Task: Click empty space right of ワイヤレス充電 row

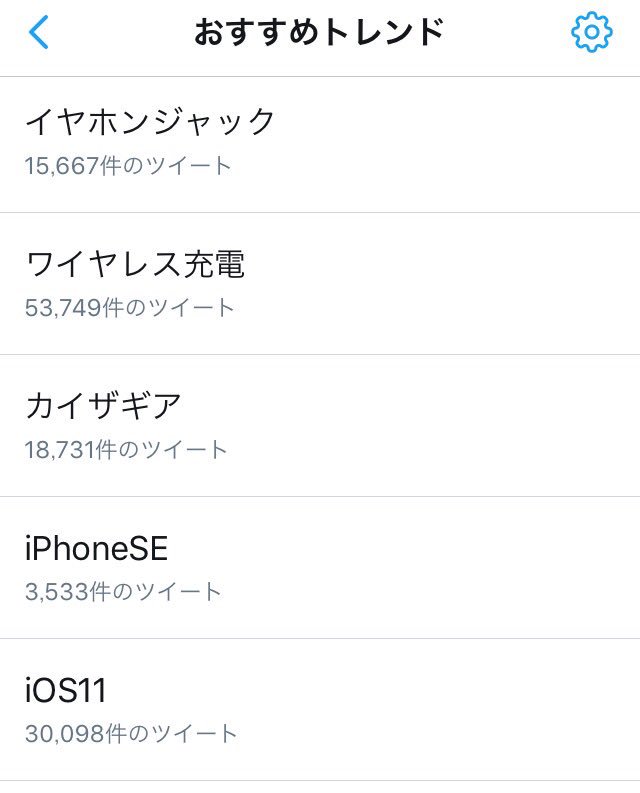Action: 470,284
